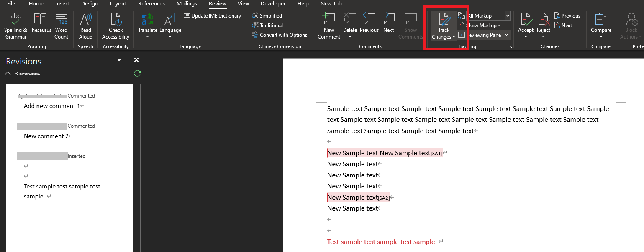This screenshot has width=644, height=252.
Task: Convert text to Traditional Chinese
Action: pos(267,26)
